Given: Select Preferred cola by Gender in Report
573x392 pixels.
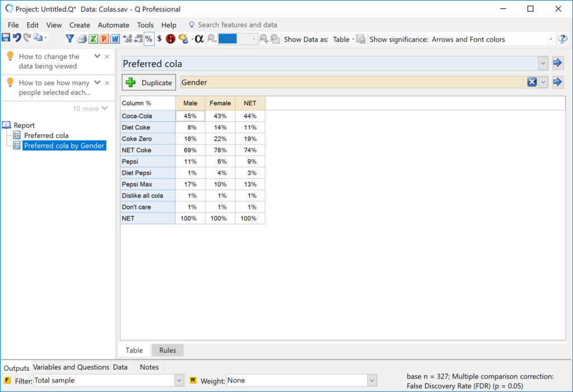Looking at the screenshot, I should pos(64,146).
